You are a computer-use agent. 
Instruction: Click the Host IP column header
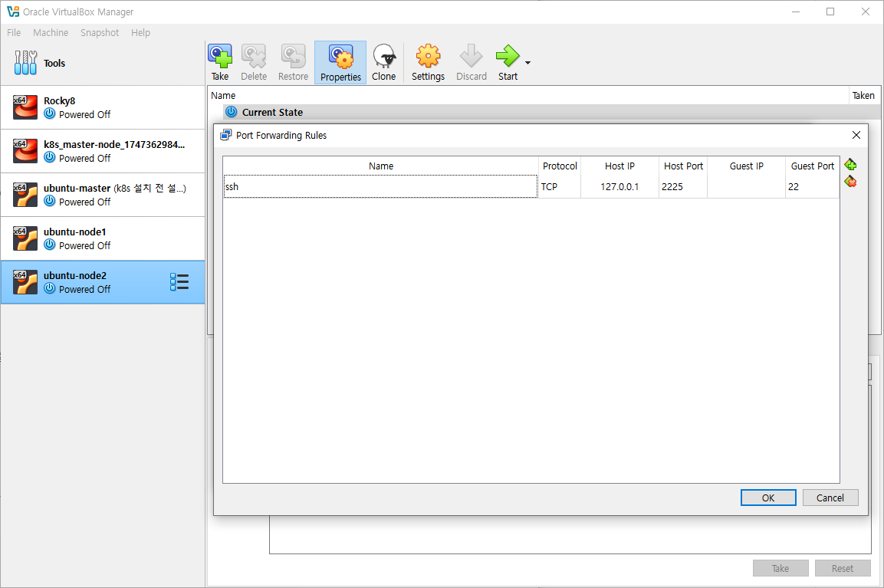(619, 166)
